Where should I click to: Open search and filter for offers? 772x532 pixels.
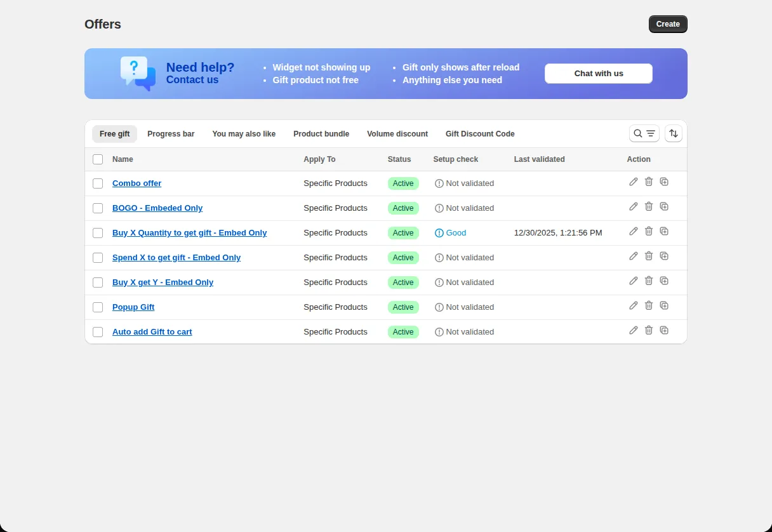[644, 133]
